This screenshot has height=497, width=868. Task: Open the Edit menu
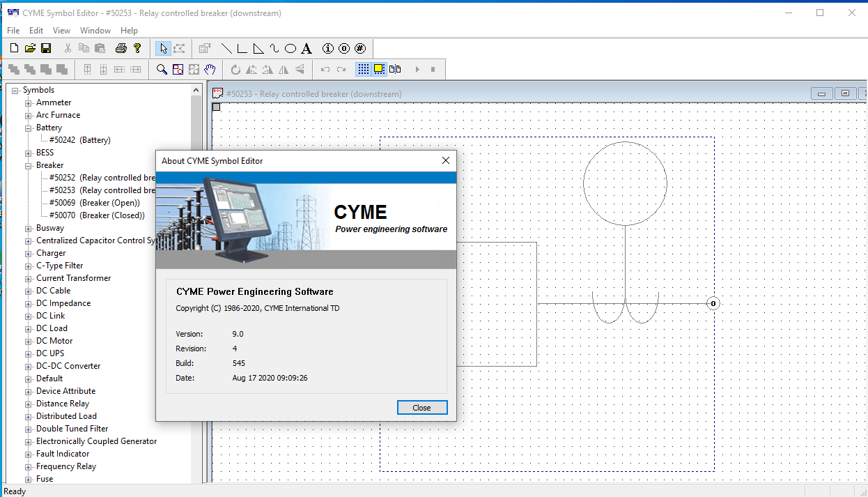pos(36,31)
